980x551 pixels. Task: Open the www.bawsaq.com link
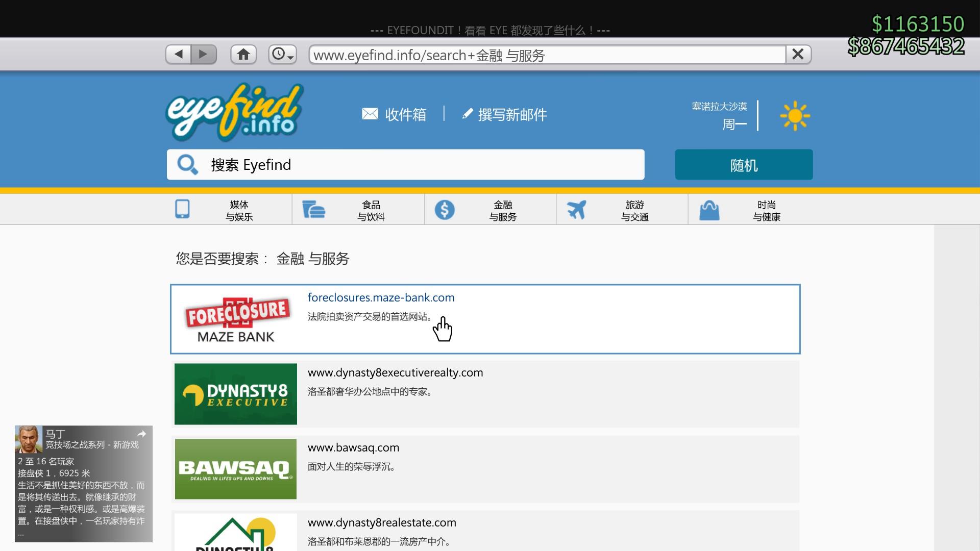point(353,448)
